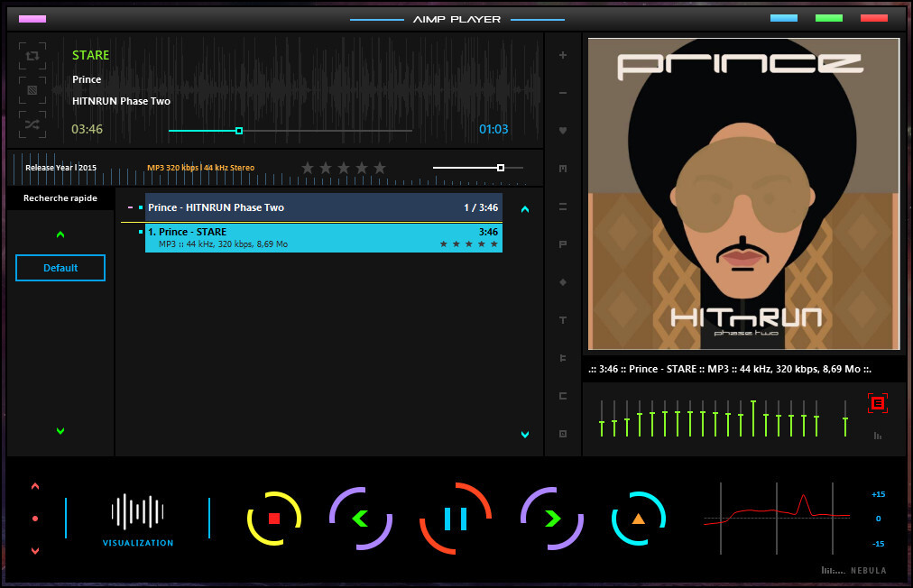Rate track with first star in info bar
The width and height of the screenshot is (913, 588).
308,169
